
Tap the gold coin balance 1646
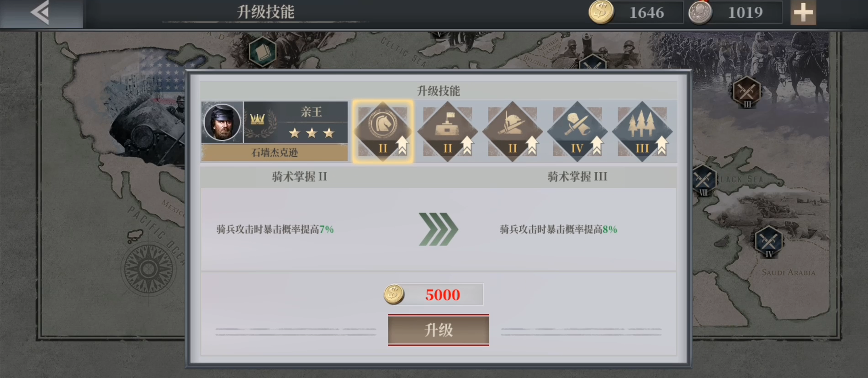(635, 12)
